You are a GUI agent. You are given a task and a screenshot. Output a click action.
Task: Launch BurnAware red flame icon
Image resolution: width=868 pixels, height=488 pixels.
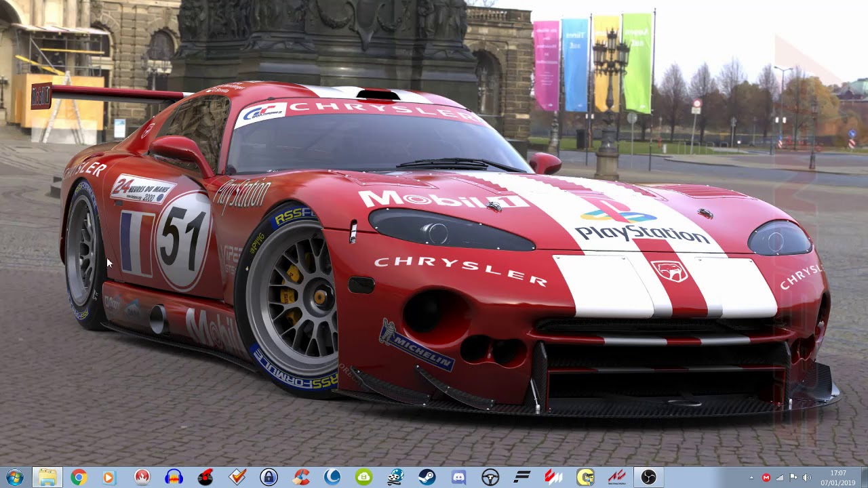142,477
